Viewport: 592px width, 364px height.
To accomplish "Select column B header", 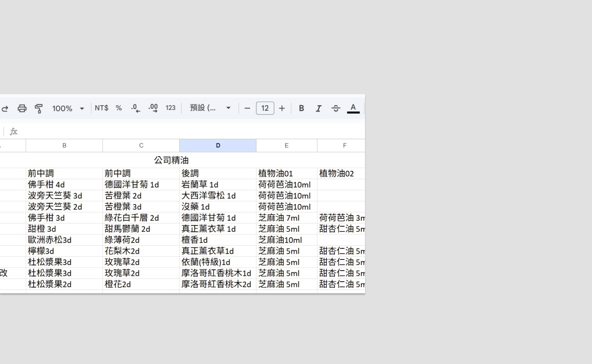I will point(64,145).
